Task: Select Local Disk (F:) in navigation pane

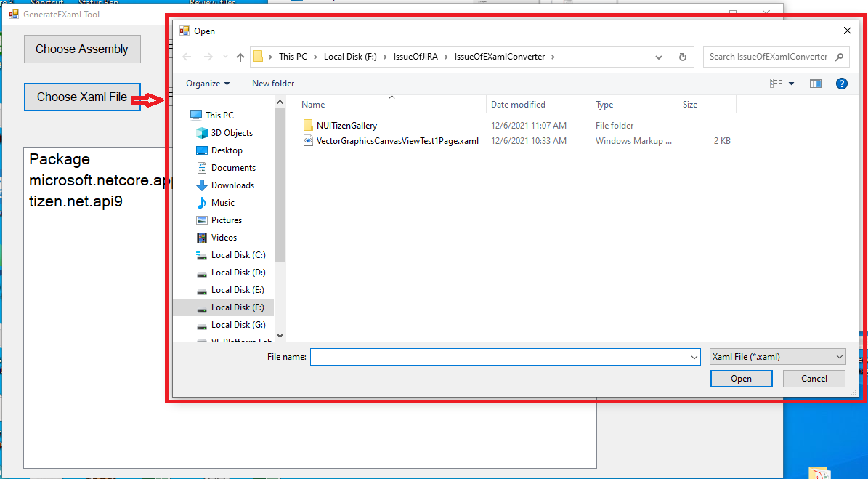Action: click(x=224, y=307)
